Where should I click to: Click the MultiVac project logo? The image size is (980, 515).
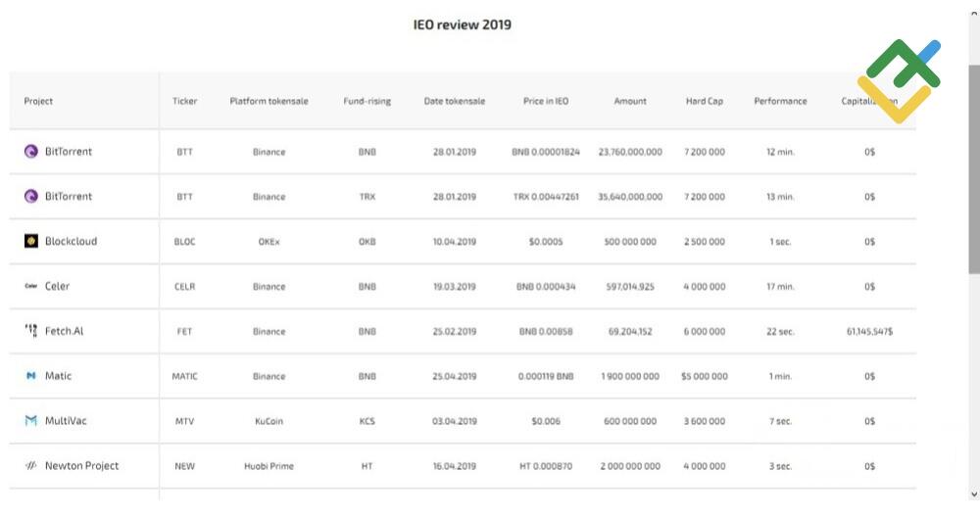[30, 421]
